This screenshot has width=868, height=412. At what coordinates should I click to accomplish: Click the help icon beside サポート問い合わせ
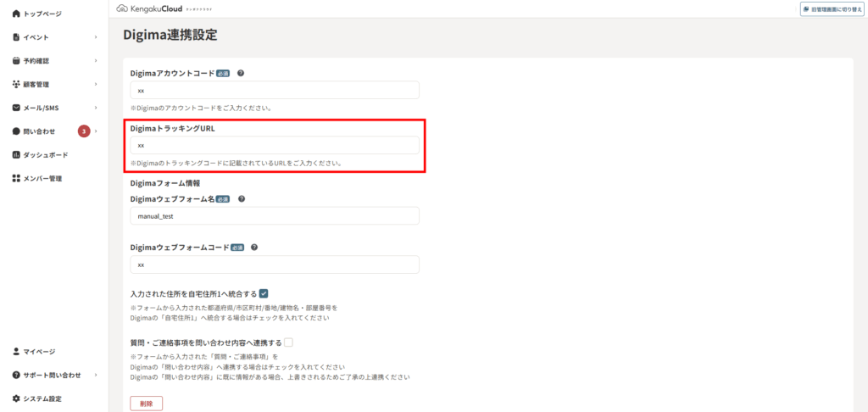point(16,375)
